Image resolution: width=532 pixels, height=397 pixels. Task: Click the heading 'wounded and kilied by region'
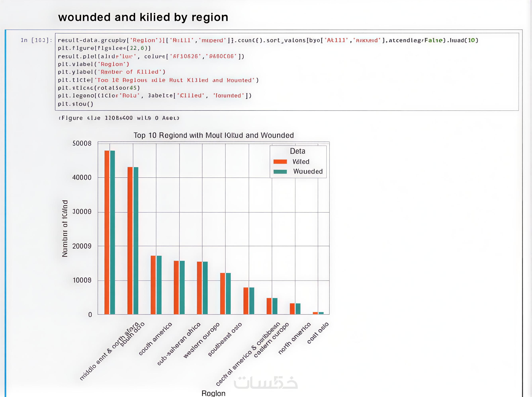click(143, 17)
